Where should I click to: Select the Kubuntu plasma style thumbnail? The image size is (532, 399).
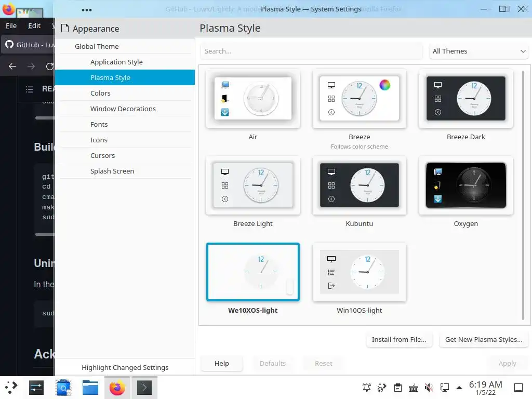point(360,185)
